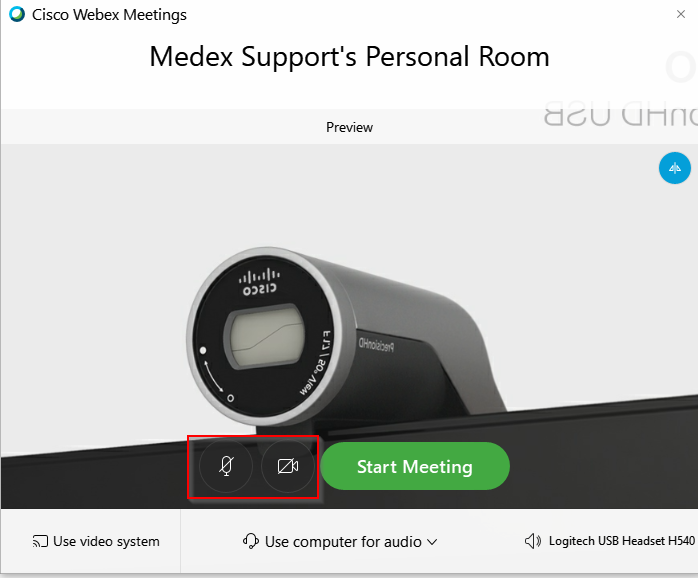The width and height of the screenshot is (698, 578).
Task: Turn on the camera with the video icon
Action: [288, 466]
